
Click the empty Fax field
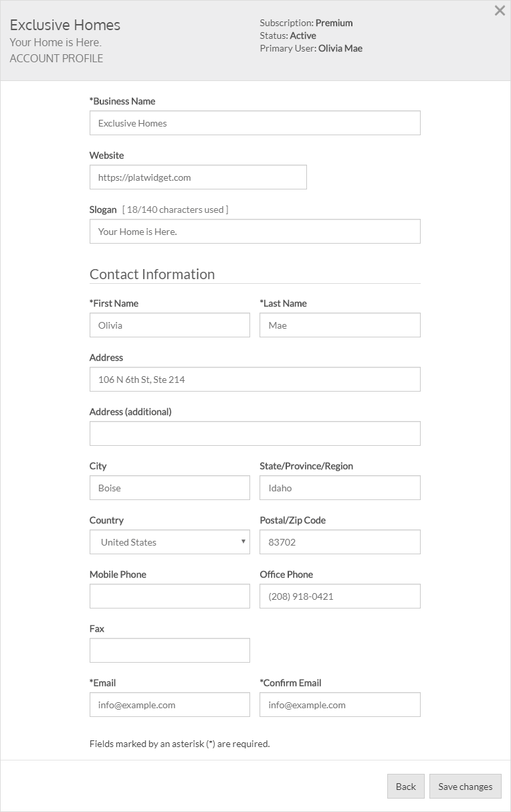pyautogui.click(x=169, y=651)
